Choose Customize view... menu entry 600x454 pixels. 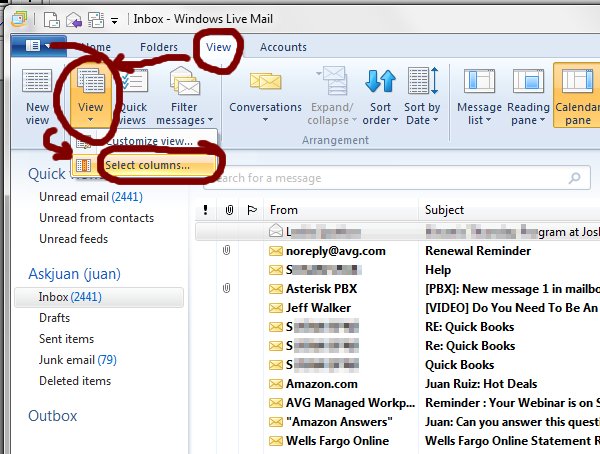pyautogui.click(x=144, y=141)
